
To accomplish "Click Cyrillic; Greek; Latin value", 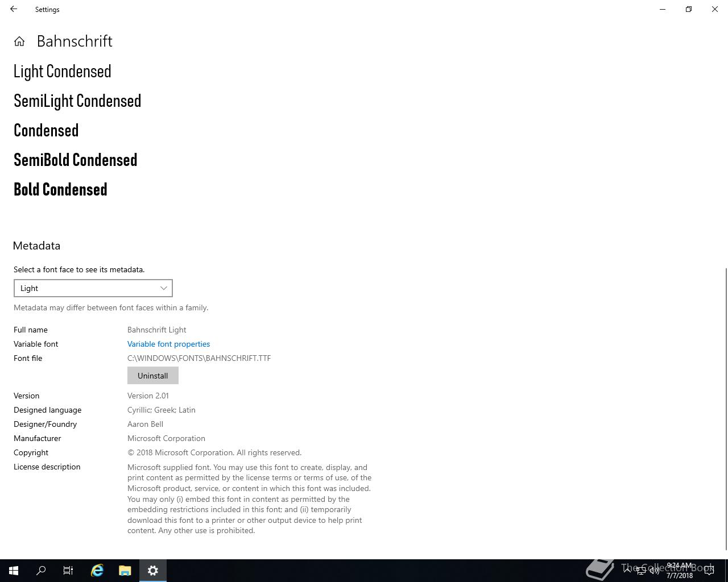I will pos(162,410).
